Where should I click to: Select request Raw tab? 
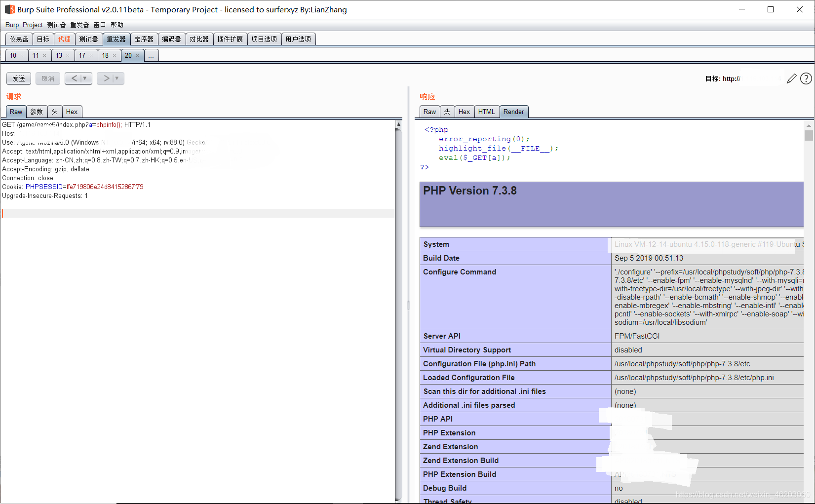coord(16,112)
